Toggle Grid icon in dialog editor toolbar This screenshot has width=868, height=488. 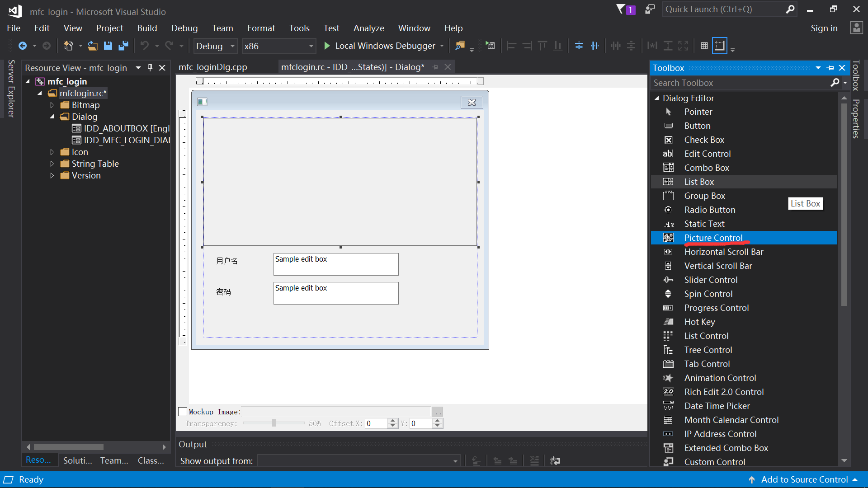pyautogui.click(x=704, y=46)
